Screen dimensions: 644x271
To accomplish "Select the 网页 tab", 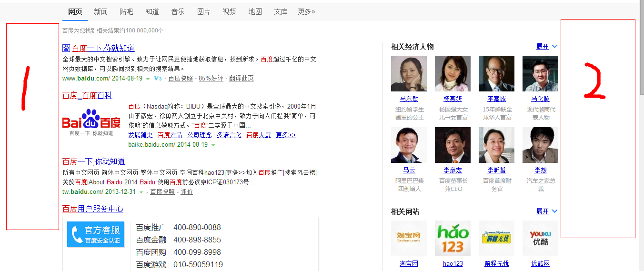I will point(75,11).
